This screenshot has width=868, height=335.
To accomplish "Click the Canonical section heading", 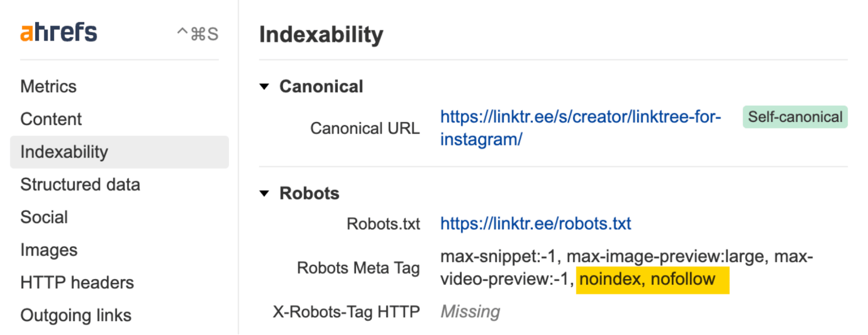I will 321,86.
